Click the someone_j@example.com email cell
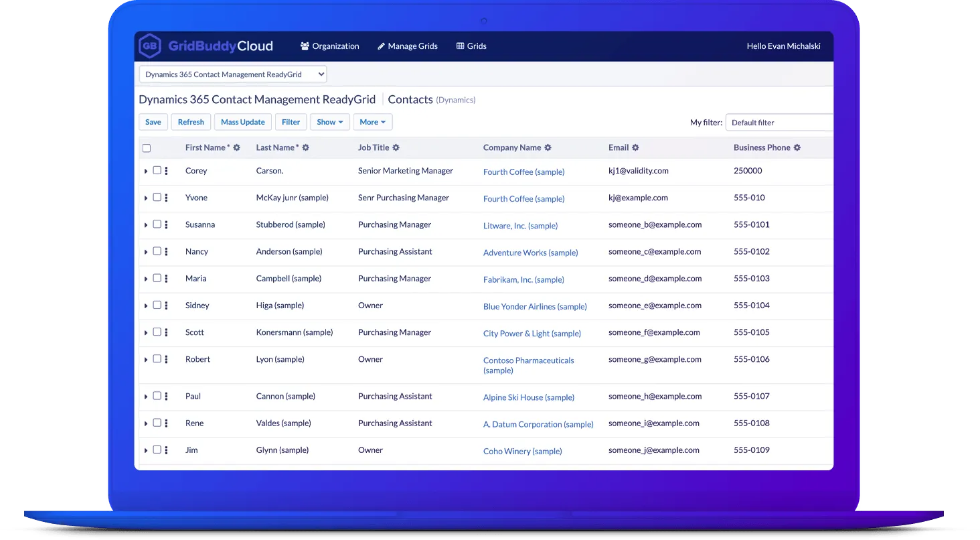The image size is (980, 540). point(654,450)
